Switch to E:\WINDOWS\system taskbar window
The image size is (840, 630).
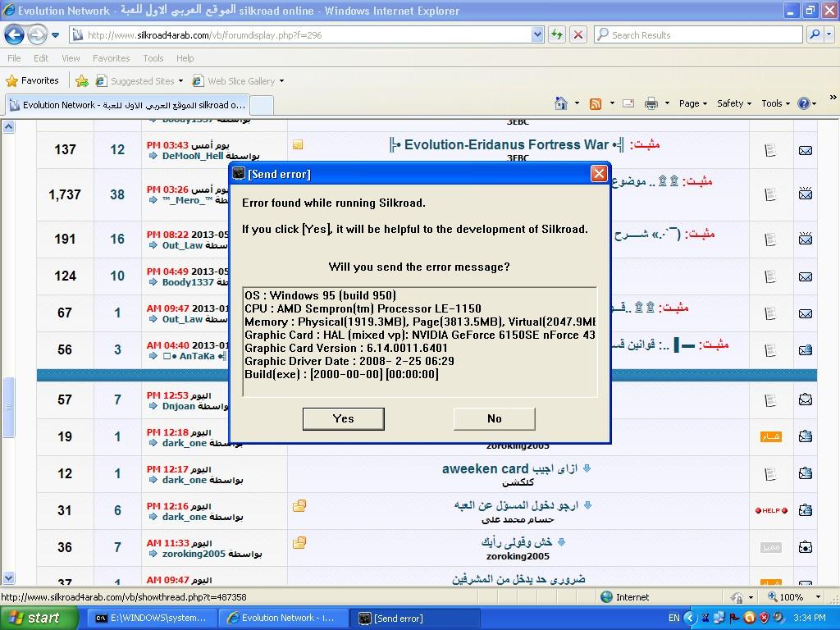pyautogui.click(x=151, y=618)
